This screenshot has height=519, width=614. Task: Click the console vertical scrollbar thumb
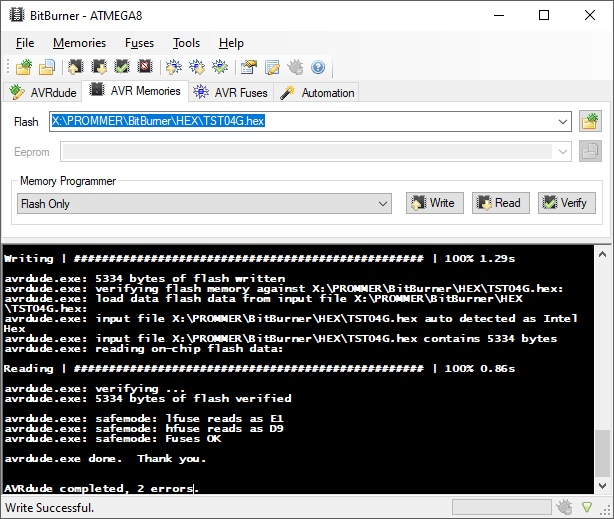(602, 453)
